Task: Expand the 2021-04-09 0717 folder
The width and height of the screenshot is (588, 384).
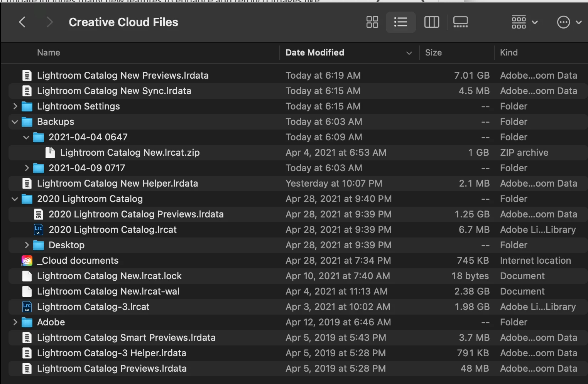Action: click(27, 168)
